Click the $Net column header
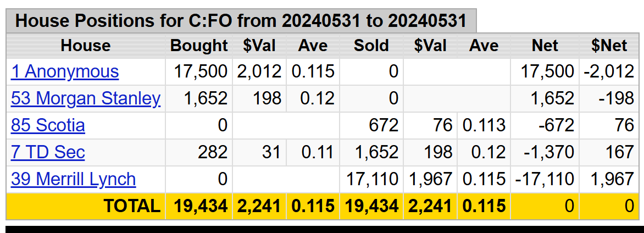This screenshot has height=233, width=644. (609, 46)
